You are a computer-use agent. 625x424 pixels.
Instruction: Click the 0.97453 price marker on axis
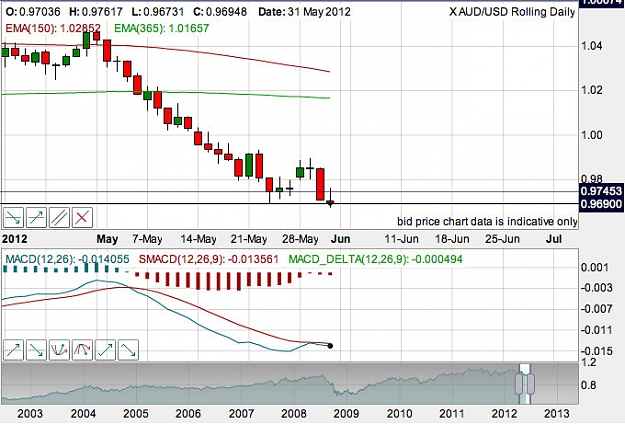click(601, 191)
